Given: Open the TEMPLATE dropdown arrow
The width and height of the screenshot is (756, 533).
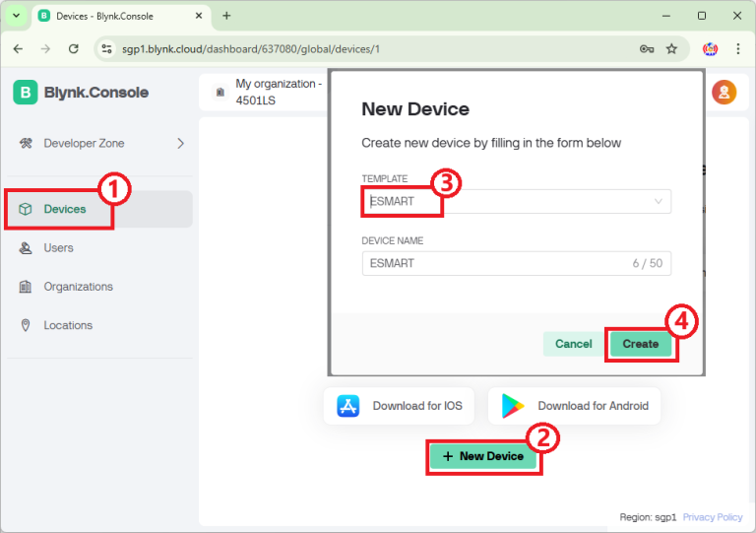Looking at the screenshot, I should point(659,201).
